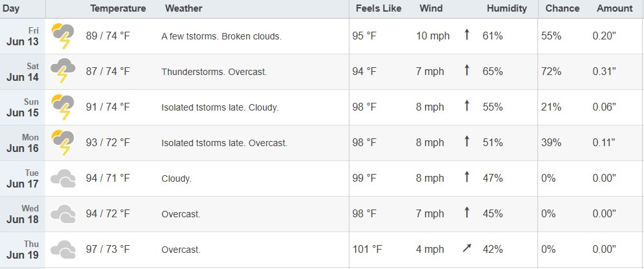Viewport: 644px width, 269px height.
Task: Click the Humidity column header
Action: click(x=506, y=8)
